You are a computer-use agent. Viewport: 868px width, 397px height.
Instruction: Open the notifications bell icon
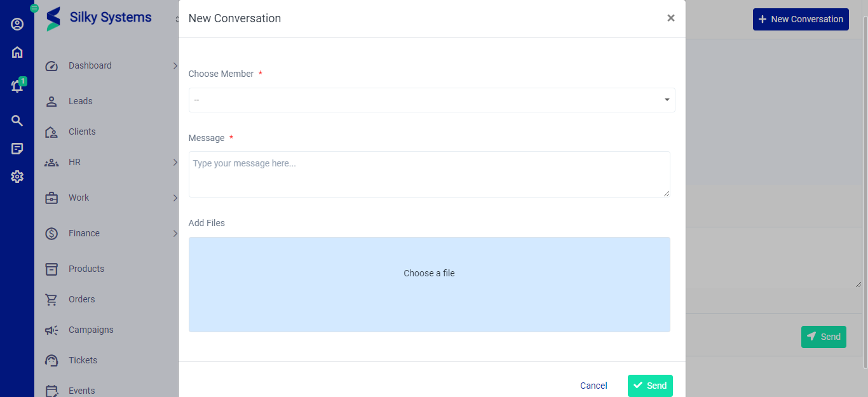[17, 86]
